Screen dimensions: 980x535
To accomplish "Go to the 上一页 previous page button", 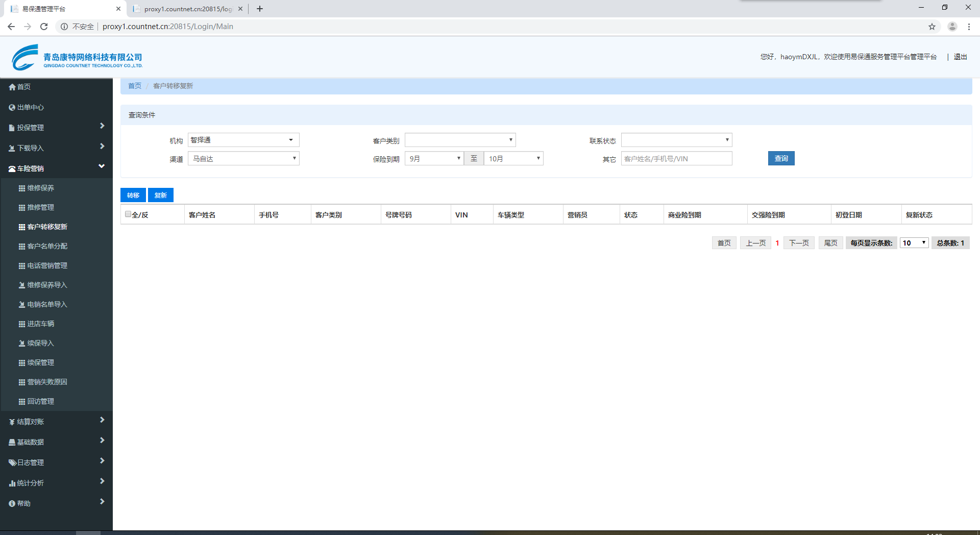I will [756, 243].
